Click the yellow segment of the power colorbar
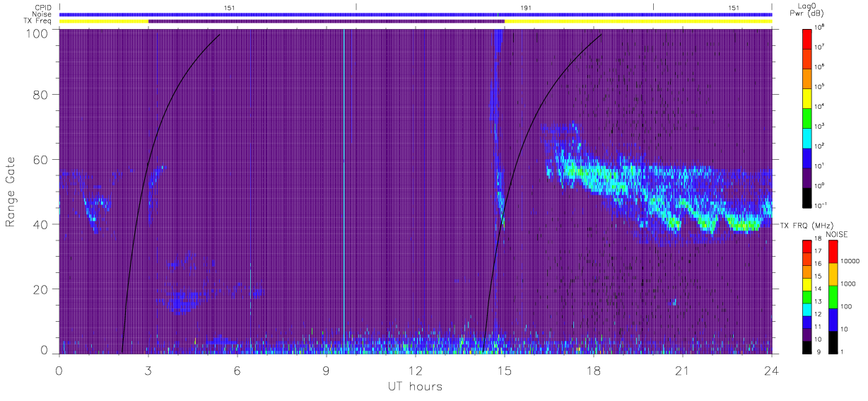Image resolution: width=868 pixels, height=401 pixels. click(x=807, y=97)
